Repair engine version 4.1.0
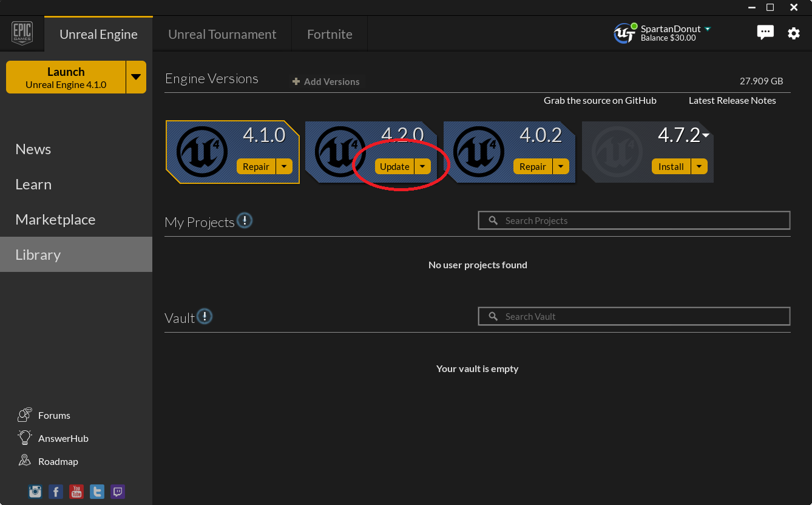 256,166
